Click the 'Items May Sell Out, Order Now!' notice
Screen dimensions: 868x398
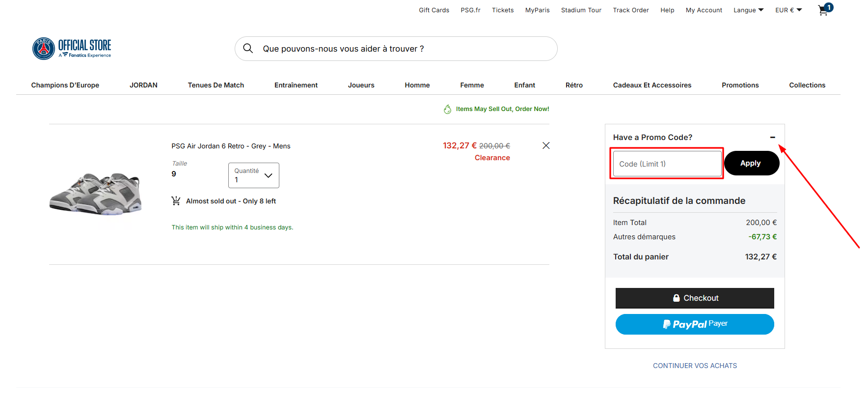click(502, 109)
